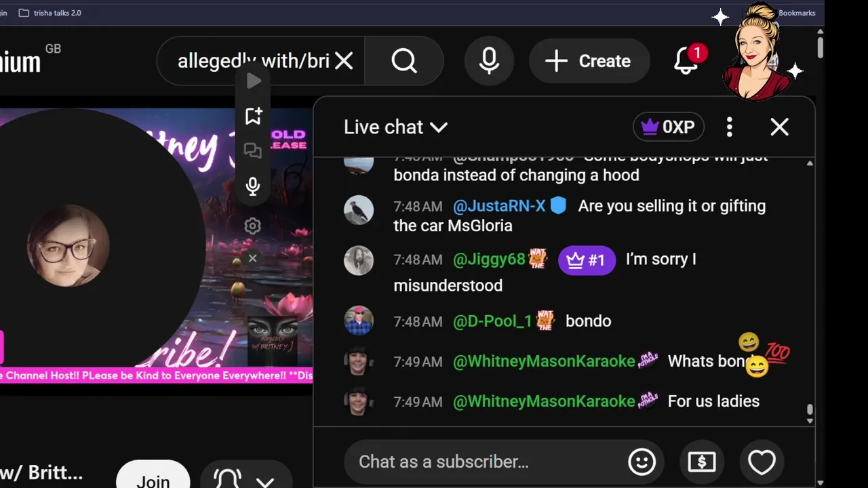Send a heart reaction in chat
Screen dimensions: 868x488
coord(762,462)
